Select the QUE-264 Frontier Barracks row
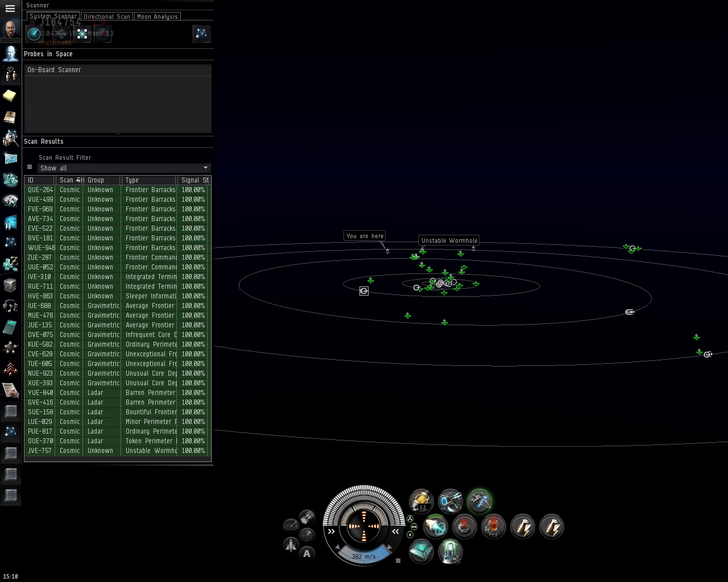This screenshot has width=728, height=582. pos(118,190)
